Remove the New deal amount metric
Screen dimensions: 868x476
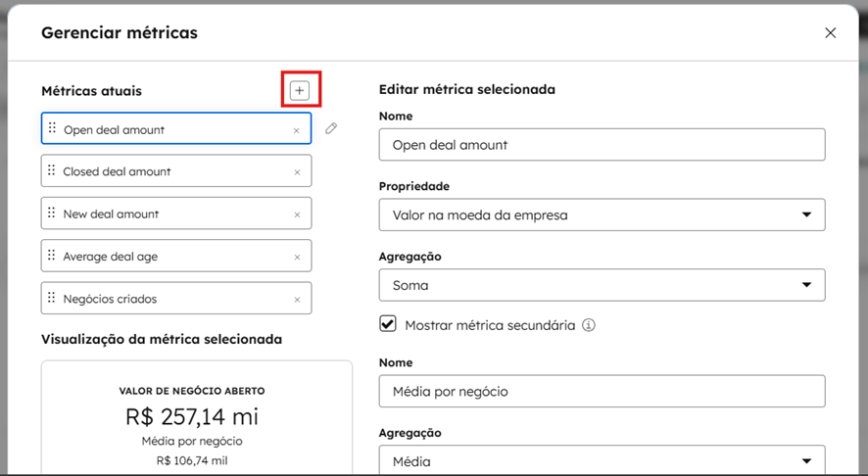[x=297, y=214]
